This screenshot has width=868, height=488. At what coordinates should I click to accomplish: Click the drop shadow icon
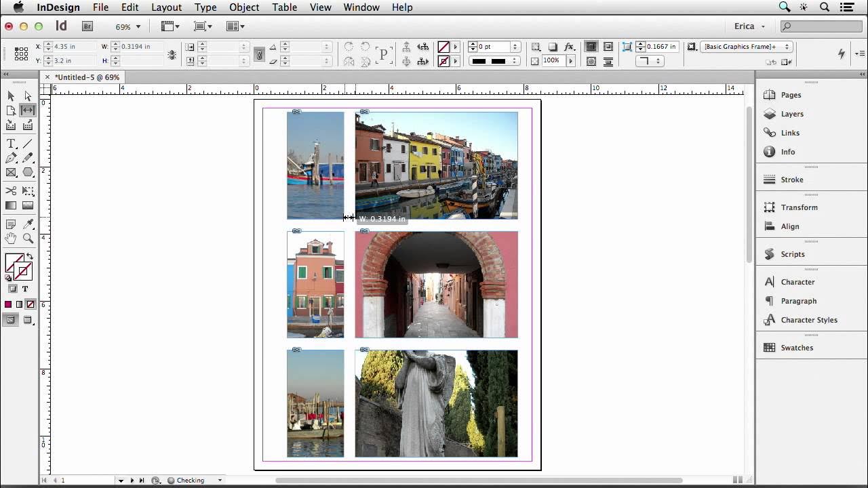click(553, 47)
